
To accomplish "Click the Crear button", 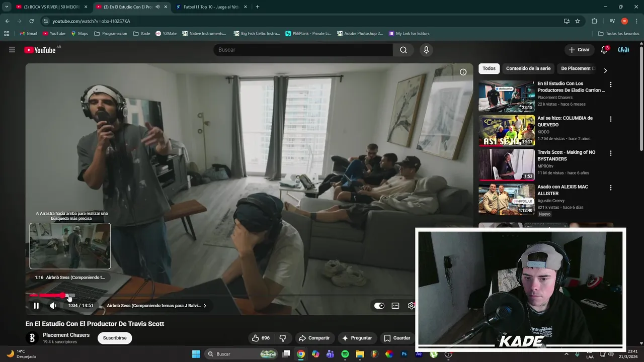I will pyautogui.click(x=579, y=50).
